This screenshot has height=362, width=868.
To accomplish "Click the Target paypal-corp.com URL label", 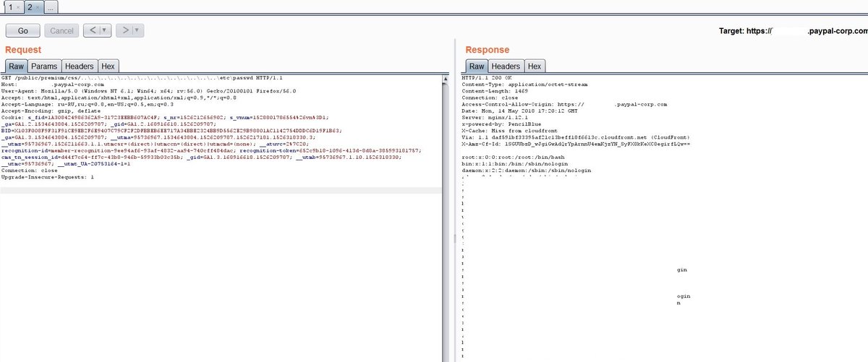I will [793, 31].
